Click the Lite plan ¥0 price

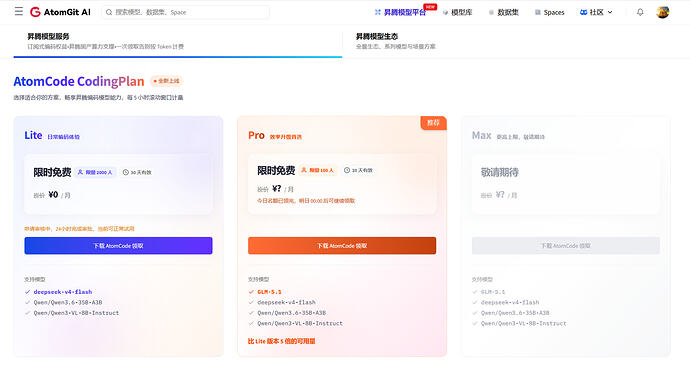point(53,195)
